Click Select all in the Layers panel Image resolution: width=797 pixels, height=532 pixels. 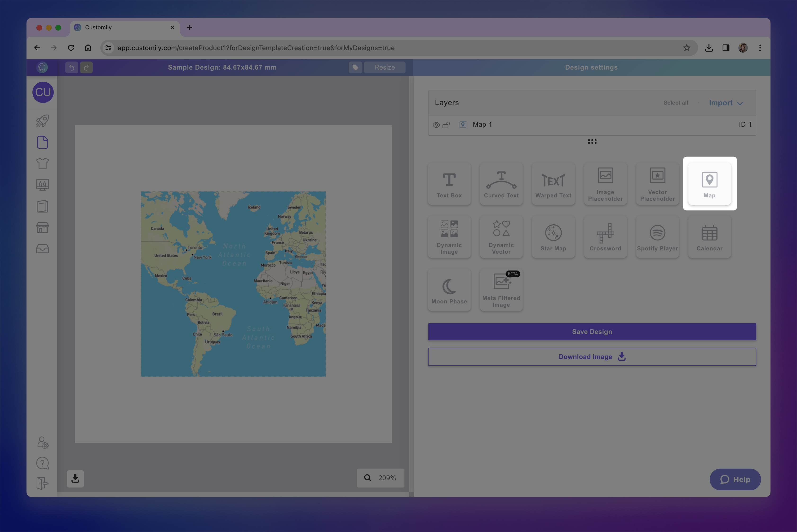(676, 102)
